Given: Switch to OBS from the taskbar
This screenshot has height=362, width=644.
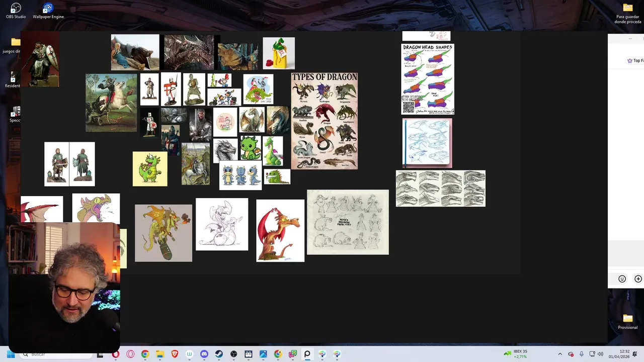Looking at the screenshot, I should tap(233, 354).
